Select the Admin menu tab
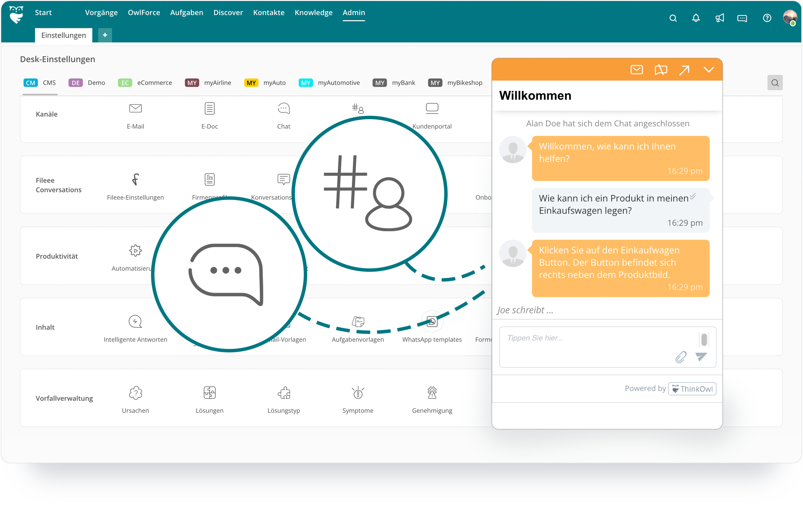Viewport: 803px width, 532px height. [355, 13]
